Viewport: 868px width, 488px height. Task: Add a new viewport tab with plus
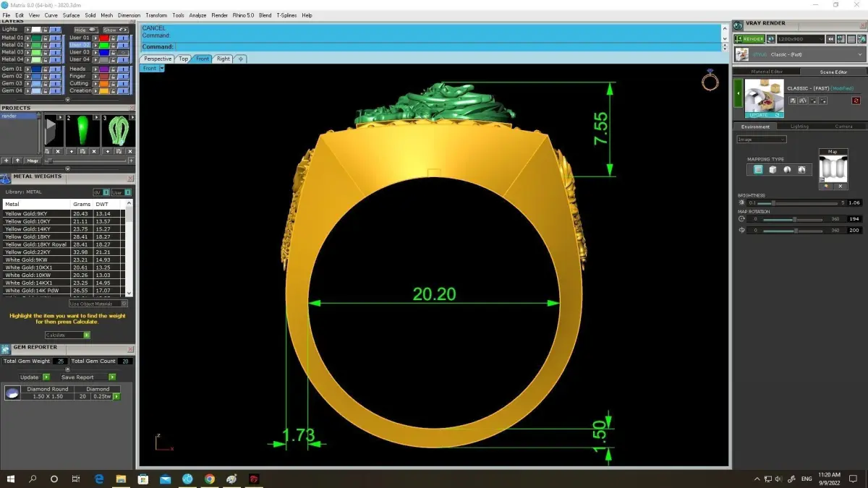pyautogui.click(x=241, y=59)
